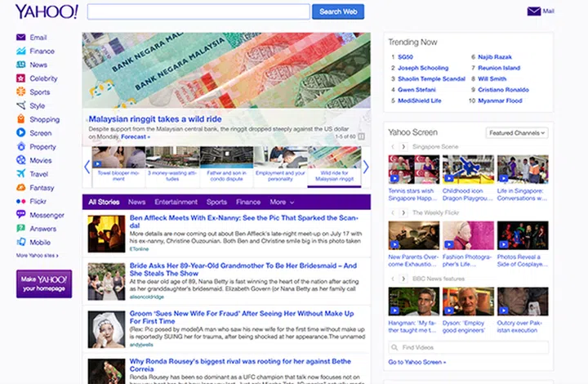Select the Sports tab in stories bar

point(216,202)
